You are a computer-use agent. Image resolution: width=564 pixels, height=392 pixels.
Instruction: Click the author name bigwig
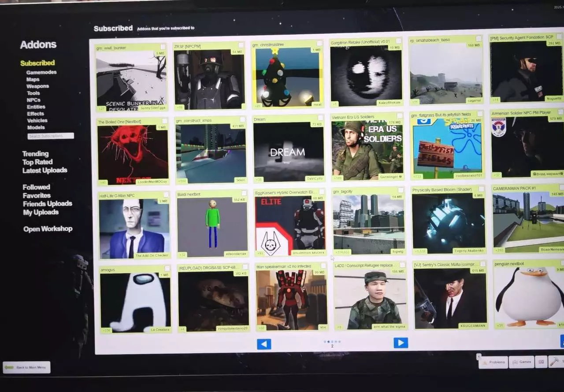tap(397, 251)
